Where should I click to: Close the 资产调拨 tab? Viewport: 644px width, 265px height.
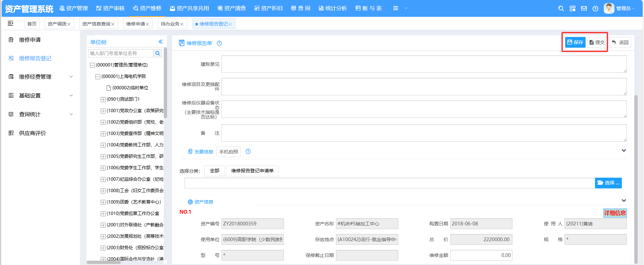(x=69, y=24)
